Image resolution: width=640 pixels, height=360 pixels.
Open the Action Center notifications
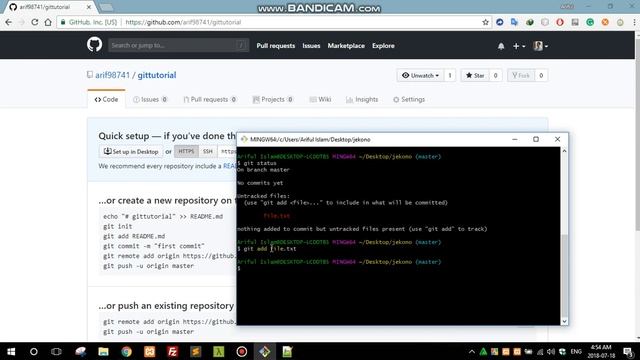coord(628,351)
